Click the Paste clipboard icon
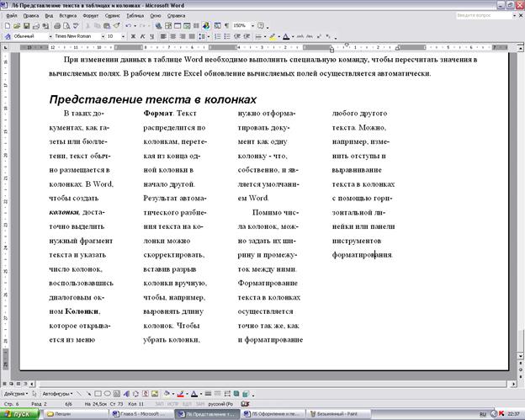Image resolution: width=525 pixels, height=420 pixels. click(107, 25)
